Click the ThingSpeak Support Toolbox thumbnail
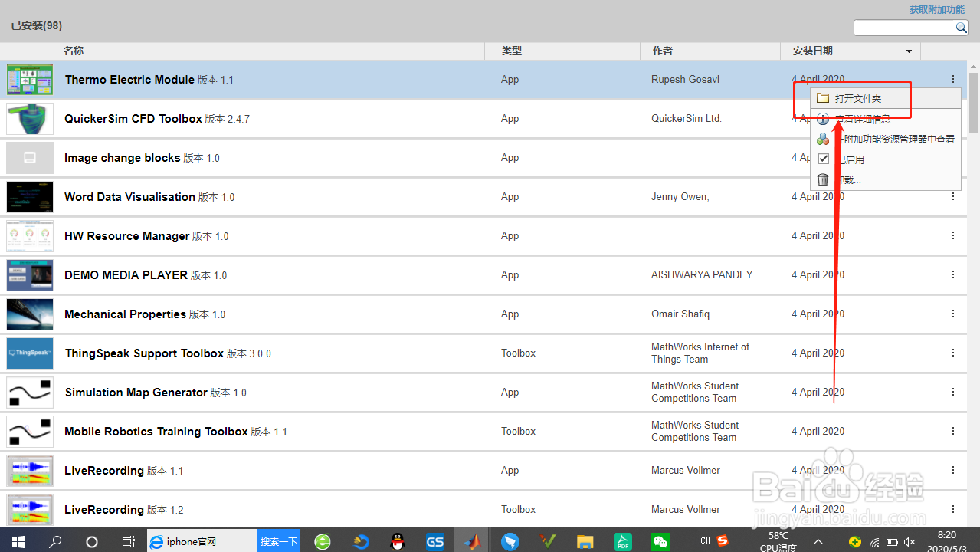 point(30,353)
